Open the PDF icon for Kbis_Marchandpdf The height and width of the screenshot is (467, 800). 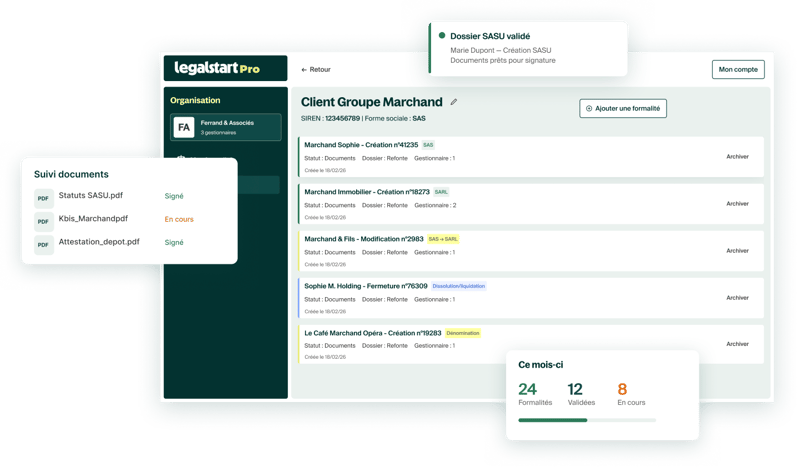pyautogui.click(x=43, y=222)
